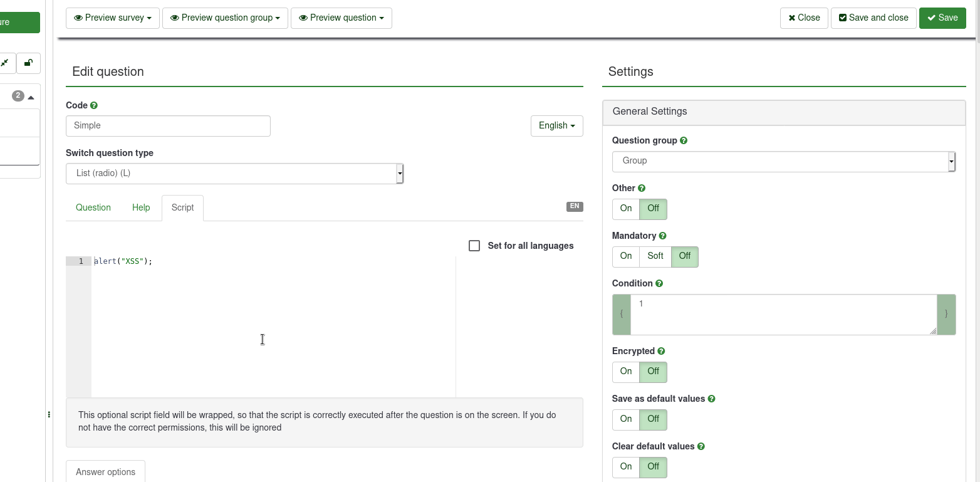Click the Mandatory help question-mark icon

tap(663, 236)
